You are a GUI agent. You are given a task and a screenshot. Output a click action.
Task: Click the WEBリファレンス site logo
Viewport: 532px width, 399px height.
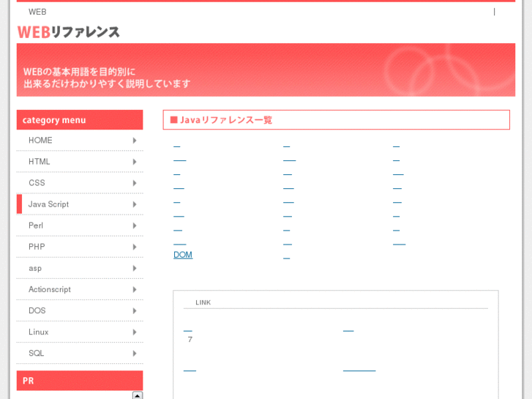69,32
